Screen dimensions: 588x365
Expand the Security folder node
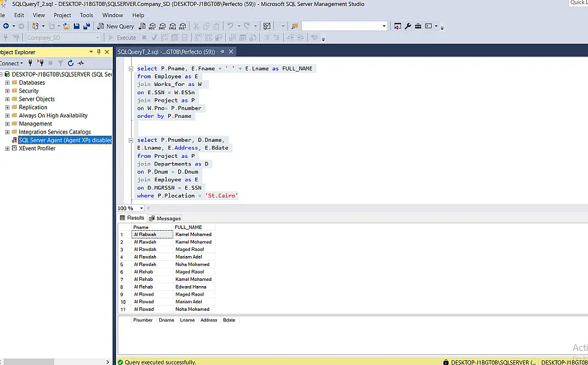tap(7, 91)
